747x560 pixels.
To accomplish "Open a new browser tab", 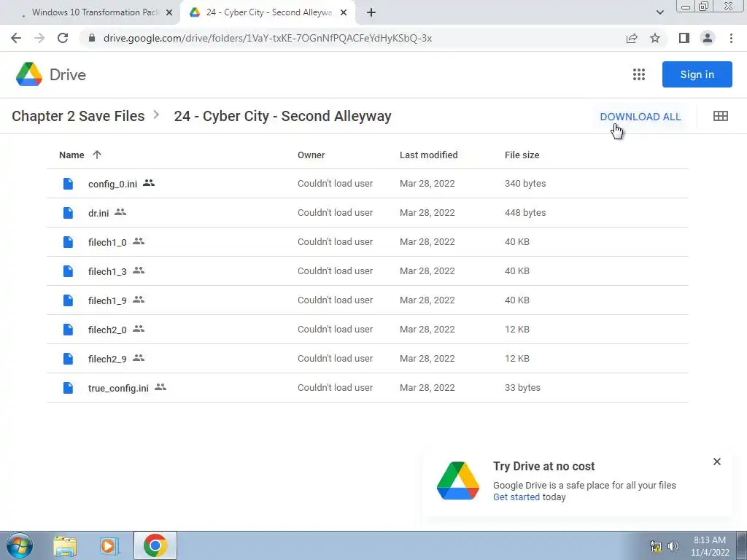I will [x=371, y=12].
